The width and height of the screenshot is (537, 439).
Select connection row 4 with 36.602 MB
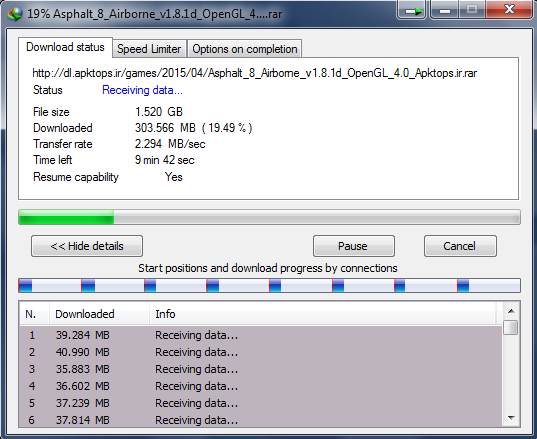pos(261,386)
